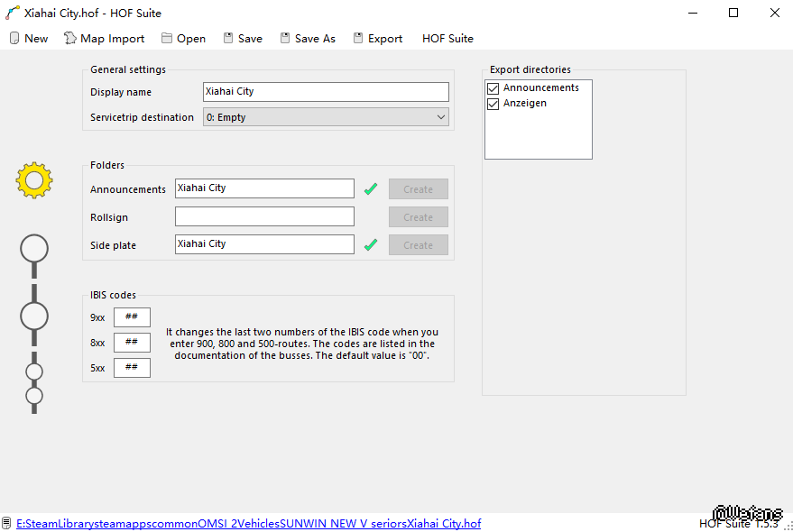Open the HOF Suite menu
The height and width of the screenshot is (532, 793).
click(x=447, y=39)
